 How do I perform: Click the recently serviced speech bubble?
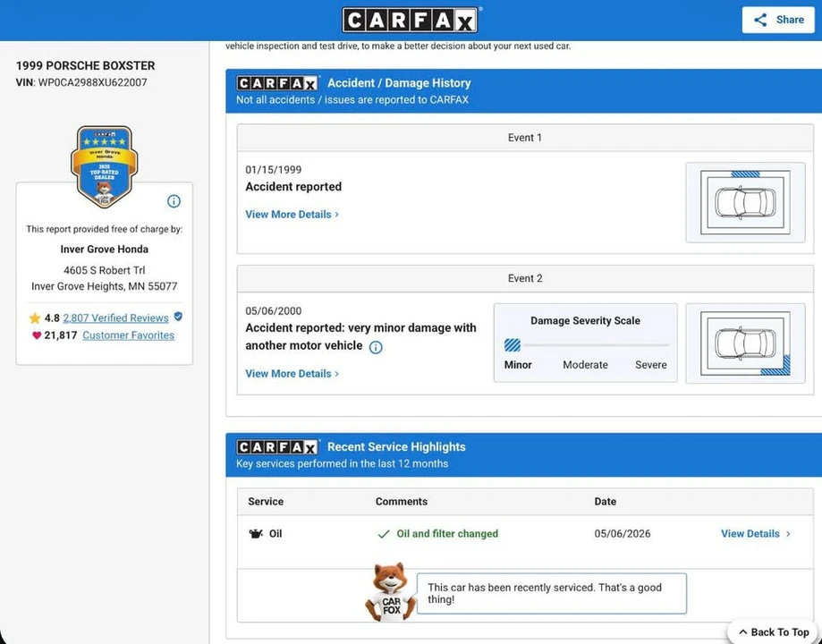(552, 593)
